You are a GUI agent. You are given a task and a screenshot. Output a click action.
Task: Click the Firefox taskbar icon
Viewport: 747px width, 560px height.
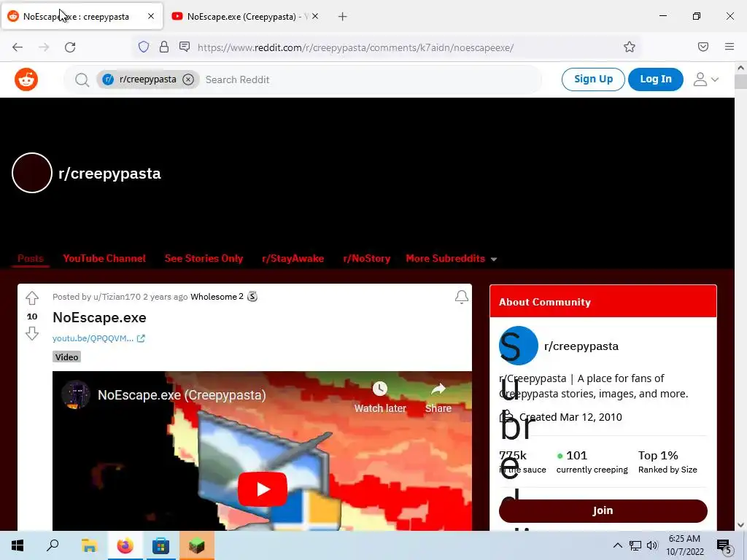125,545
